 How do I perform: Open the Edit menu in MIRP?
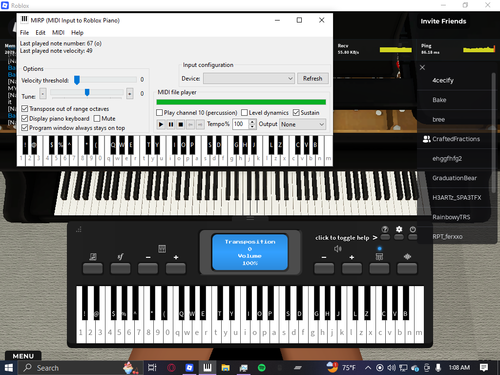[40, 33]
